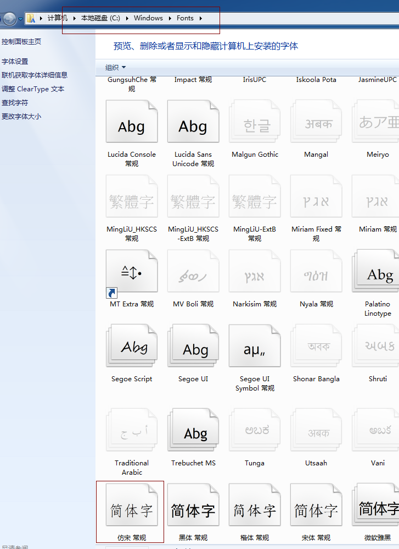Viewport: 399px width, 549px height.
Task: Expand the arrow after 本地磁盘 (C:) breadcrumb
Action: point(127,18)
